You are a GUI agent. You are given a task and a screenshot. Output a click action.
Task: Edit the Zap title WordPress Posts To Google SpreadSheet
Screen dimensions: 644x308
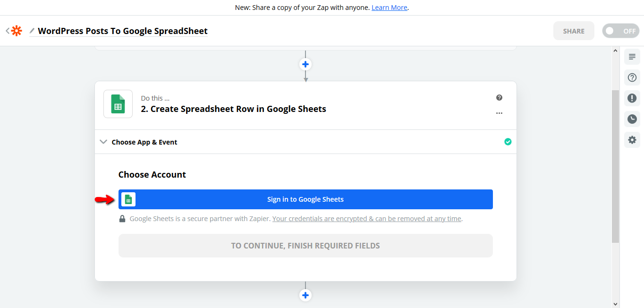pos(123,31)
